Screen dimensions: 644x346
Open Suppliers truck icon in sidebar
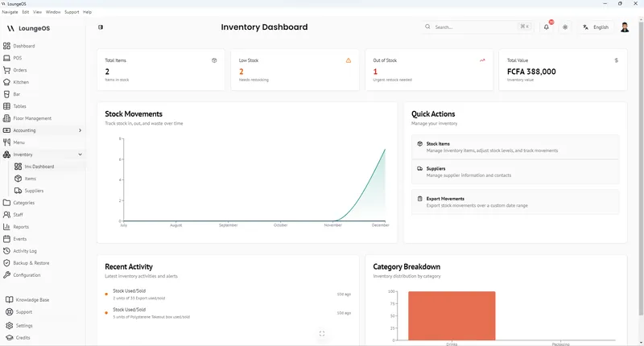pyautogui.click(x=18, y=191)
